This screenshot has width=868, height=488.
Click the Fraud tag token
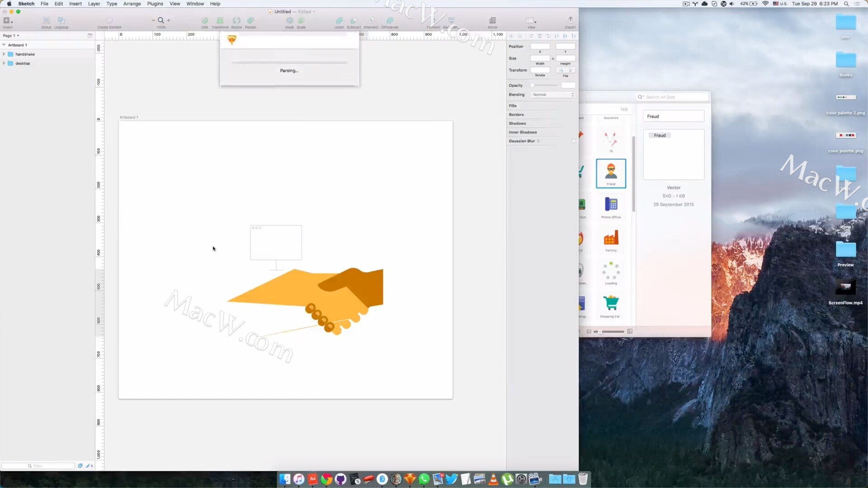660,136
